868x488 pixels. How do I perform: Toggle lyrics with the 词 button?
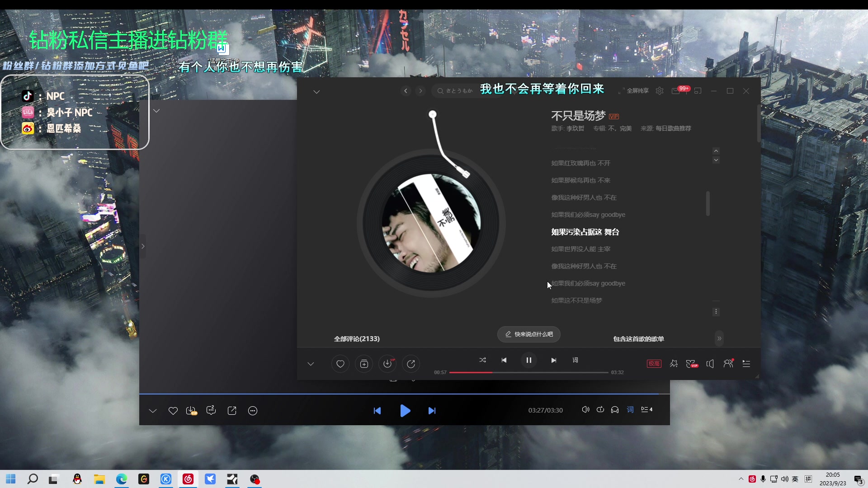[x=575, y=360]
